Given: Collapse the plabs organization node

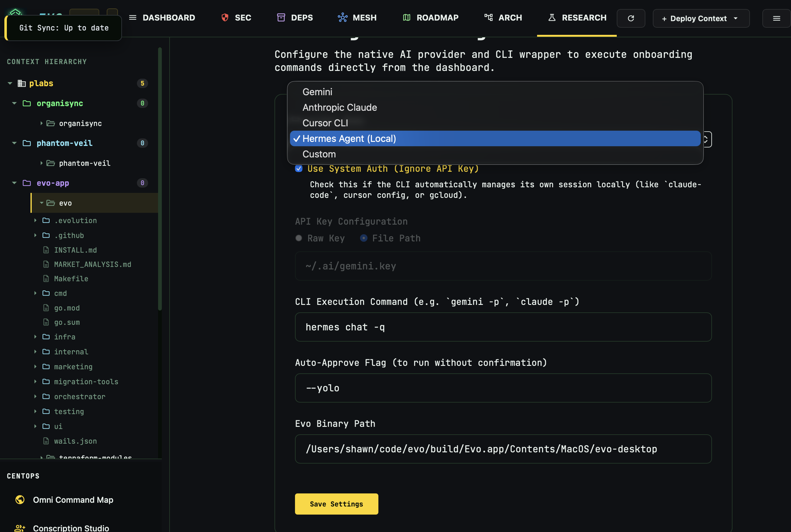Looking at the screenshot, I should click(x=10, y=83).
